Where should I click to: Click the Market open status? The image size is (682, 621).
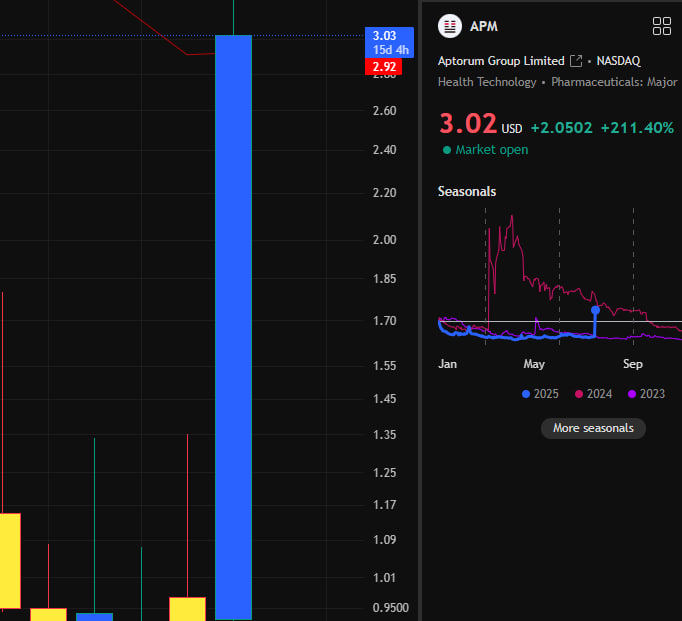click(x=485, y=150)
